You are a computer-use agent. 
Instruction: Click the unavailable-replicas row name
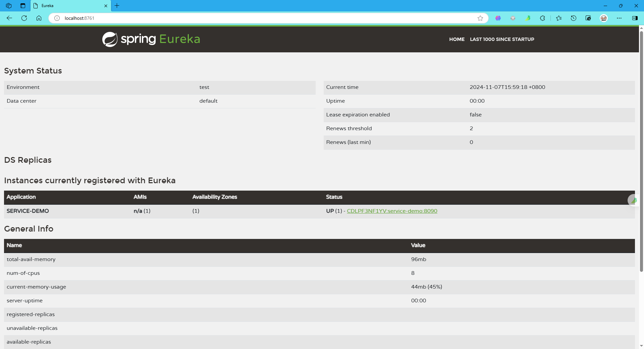32,328
